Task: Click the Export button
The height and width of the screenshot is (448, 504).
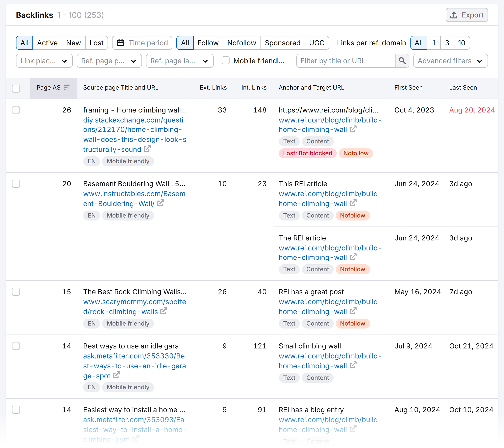Action: point(466,15)
